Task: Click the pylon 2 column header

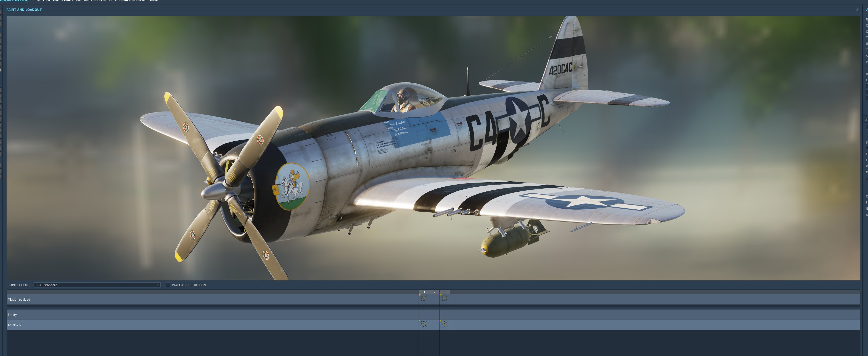Action: [434, 292]
